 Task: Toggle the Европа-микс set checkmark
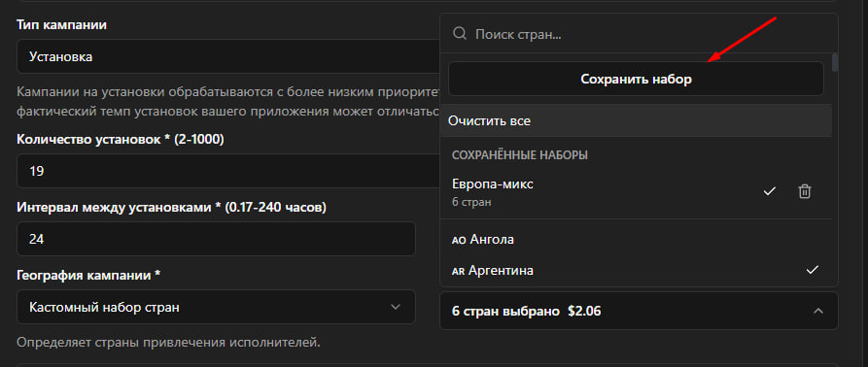click(770, 191)
